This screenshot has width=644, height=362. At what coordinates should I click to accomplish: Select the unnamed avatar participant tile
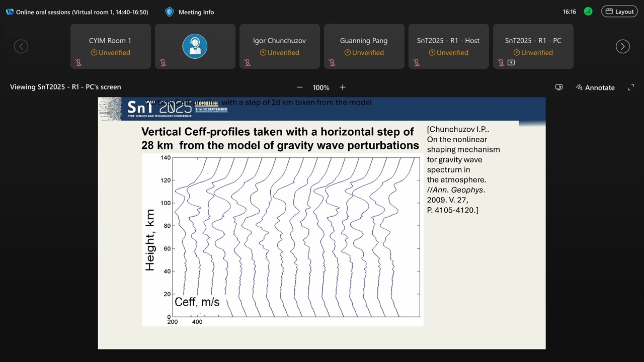tap(195, 46)
